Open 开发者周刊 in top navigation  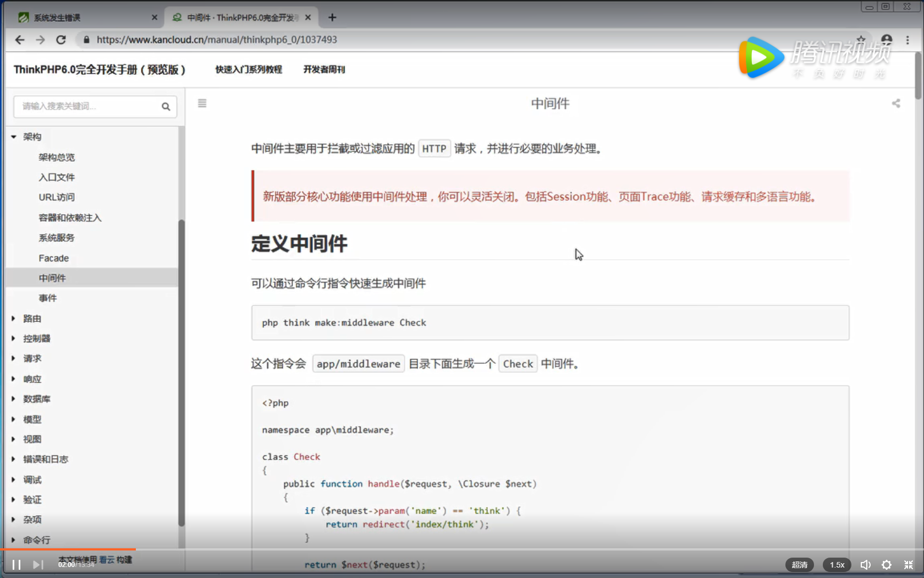coord(324,69)
